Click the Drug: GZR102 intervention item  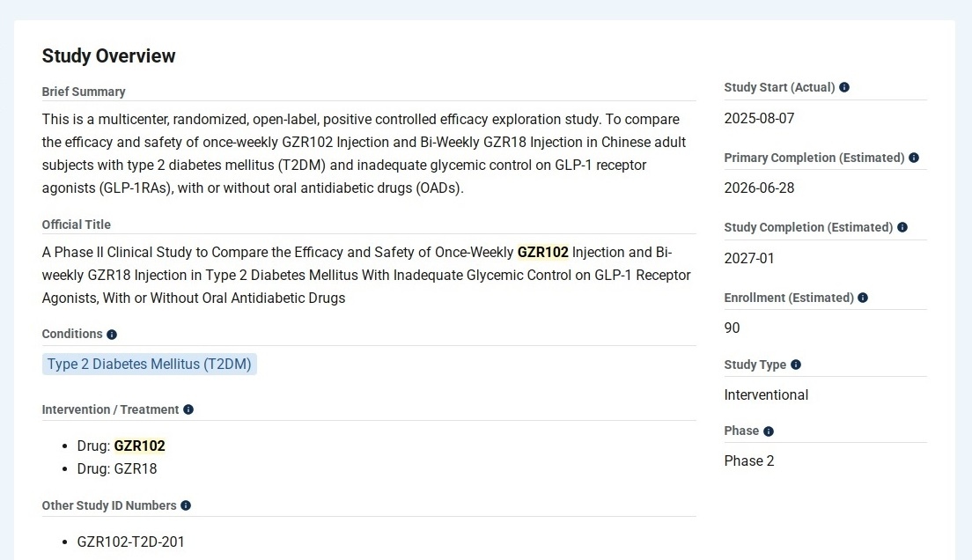coord(121,446)
